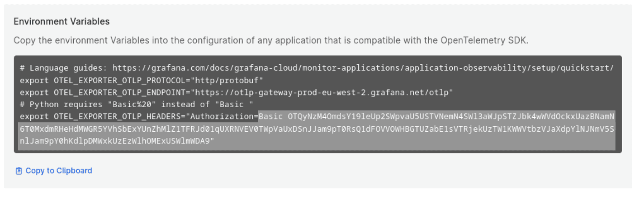Click the export keyword on the protocol line

click(x=34, y=80)
